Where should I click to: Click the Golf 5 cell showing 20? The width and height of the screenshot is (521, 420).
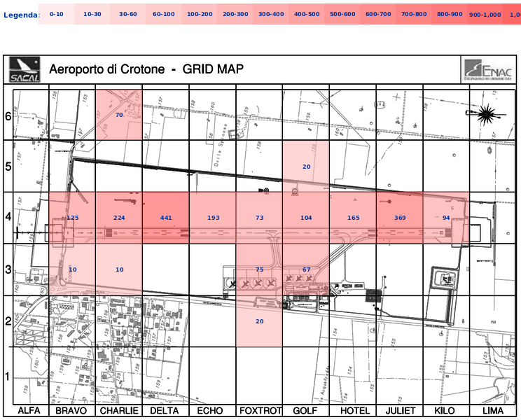[306, 167]
